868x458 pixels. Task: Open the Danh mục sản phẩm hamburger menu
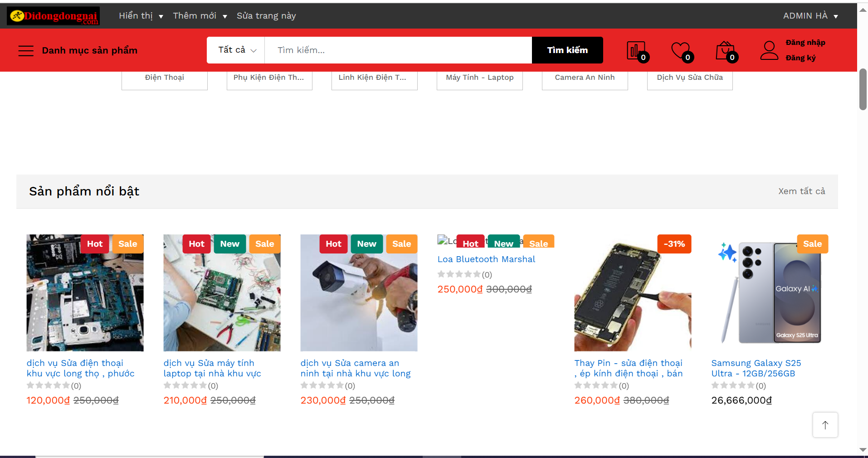(x=26, y=50)
